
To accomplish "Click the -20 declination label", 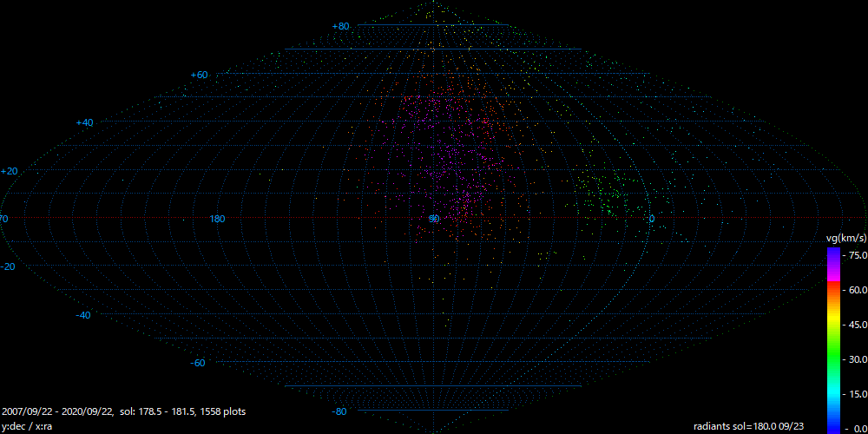I will coord(8,266).
